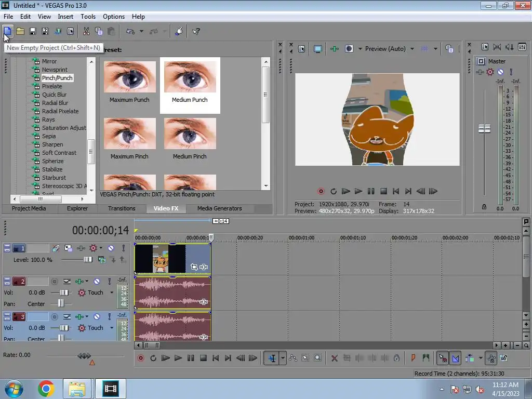Click the preview Record button
The image size is (532, 399).
coord(321,191)
